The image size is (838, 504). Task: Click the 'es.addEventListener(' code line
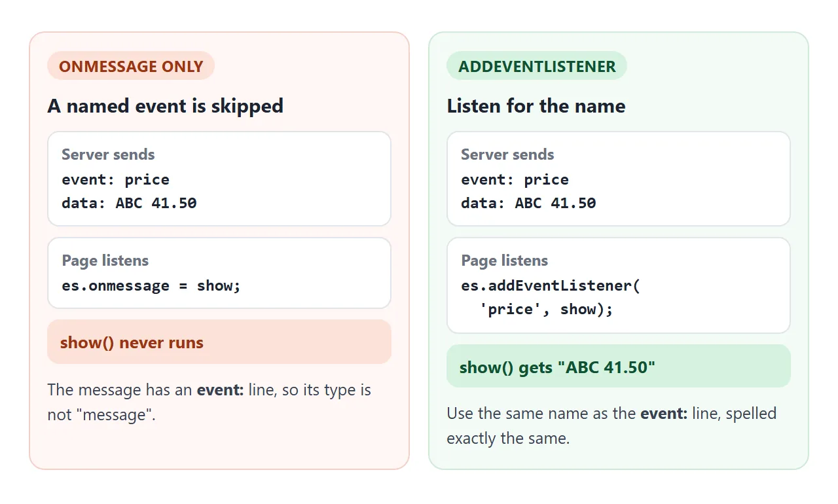[551, 285]
